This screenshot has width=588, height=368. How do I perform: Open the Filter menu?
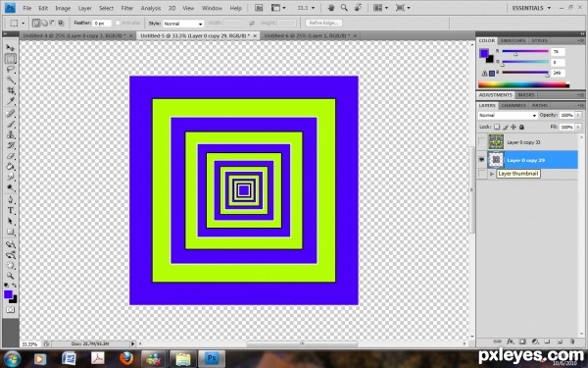tap(126, 8)
